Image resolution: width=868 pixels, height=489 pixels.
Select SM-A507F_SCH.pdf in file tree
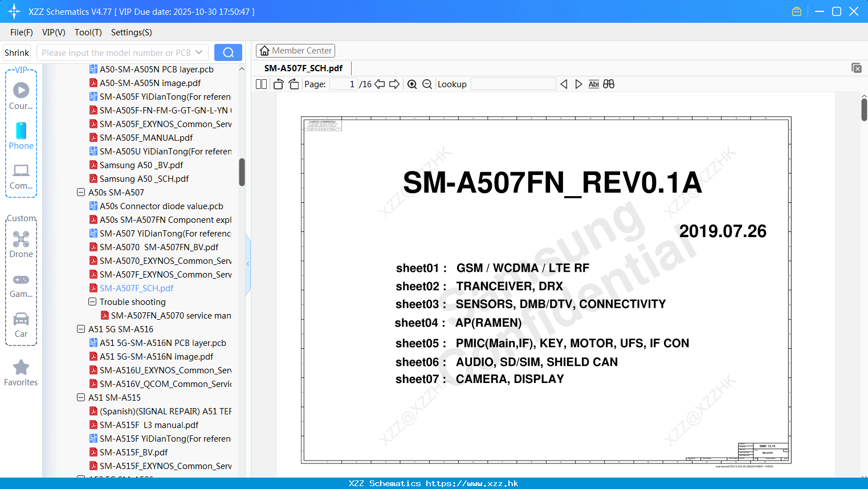(131, 288)
